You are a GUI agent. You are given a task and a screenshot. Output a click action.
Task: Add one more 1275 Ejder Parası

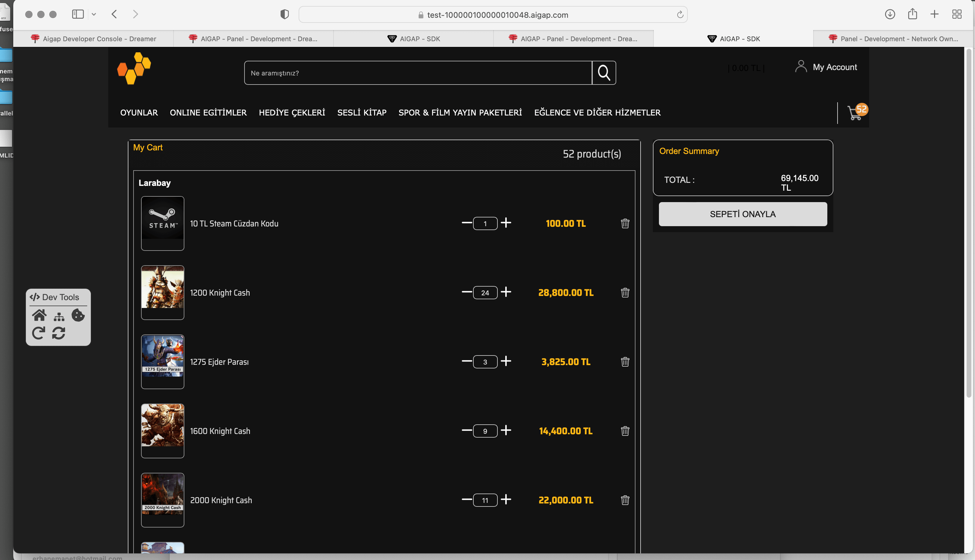tap(506, 361)
